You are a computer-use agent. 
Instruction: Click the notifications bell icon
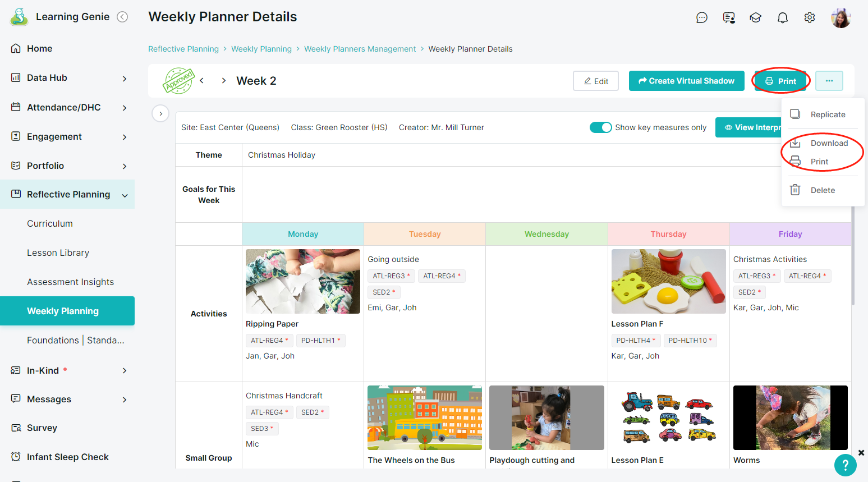tap(782, 18)
